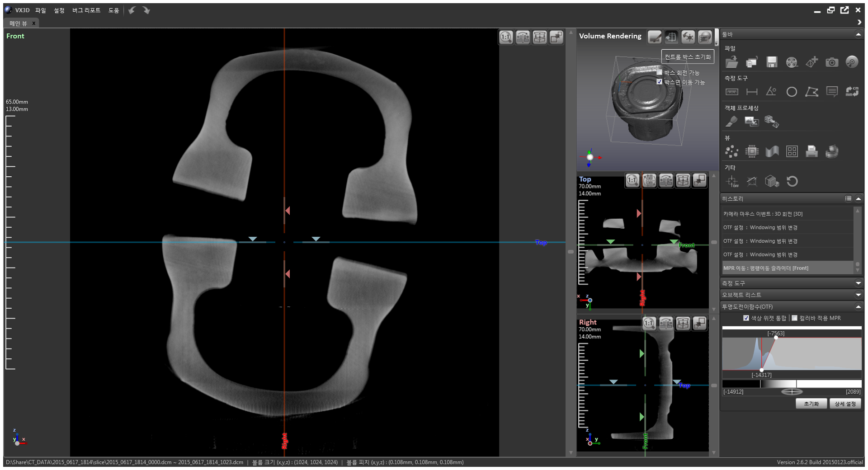
Task: Click the image processing icon in 객체 프로세싱
Action: [x=751, y=122]
